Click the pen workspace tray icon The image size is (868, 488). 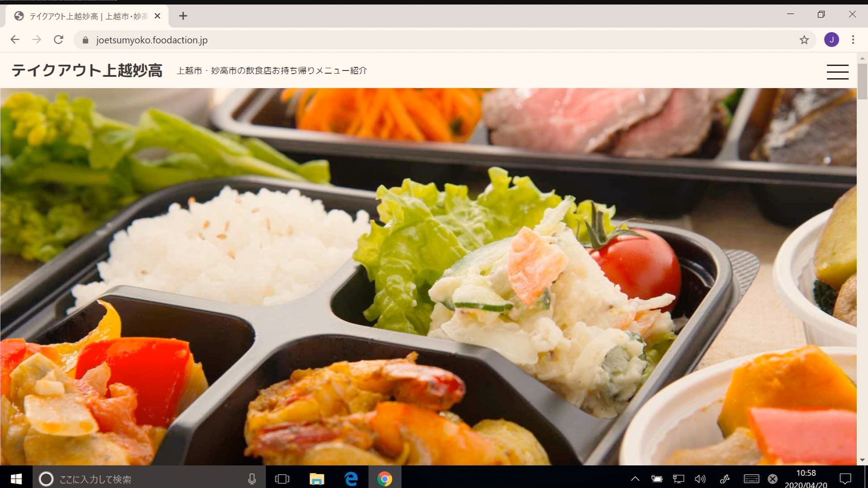[x=725, y=479]
